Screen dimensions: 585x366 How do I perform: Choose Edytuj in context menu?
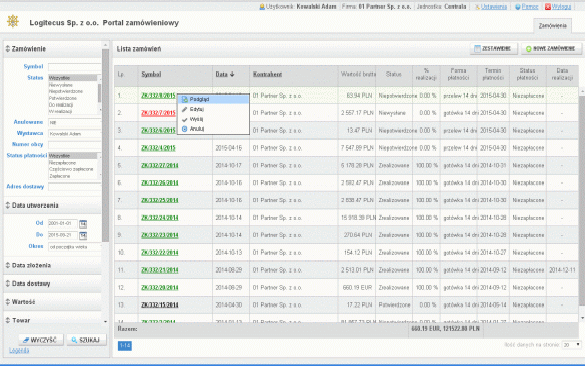click(x=213, y=109)
